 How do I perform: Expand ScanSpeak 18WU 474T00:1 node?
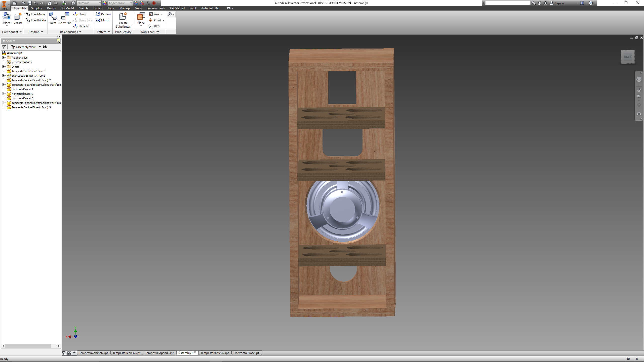pyautogui.click(x=4, y=76)
